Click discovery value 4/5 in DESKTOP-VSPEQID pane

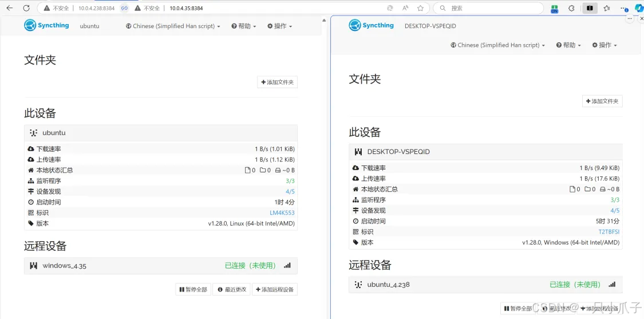[615, 211]
